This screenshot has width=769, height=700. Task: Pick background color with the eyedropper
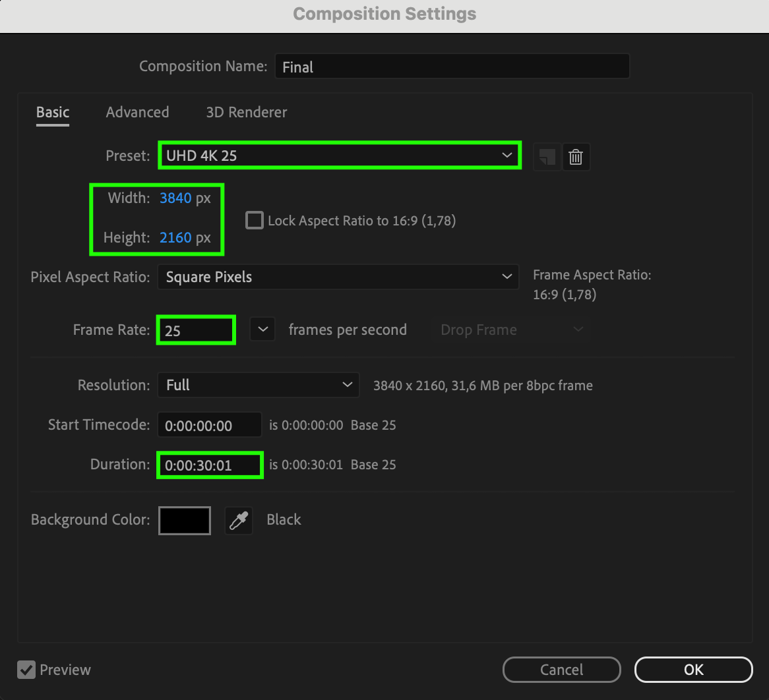coord(238,520)
